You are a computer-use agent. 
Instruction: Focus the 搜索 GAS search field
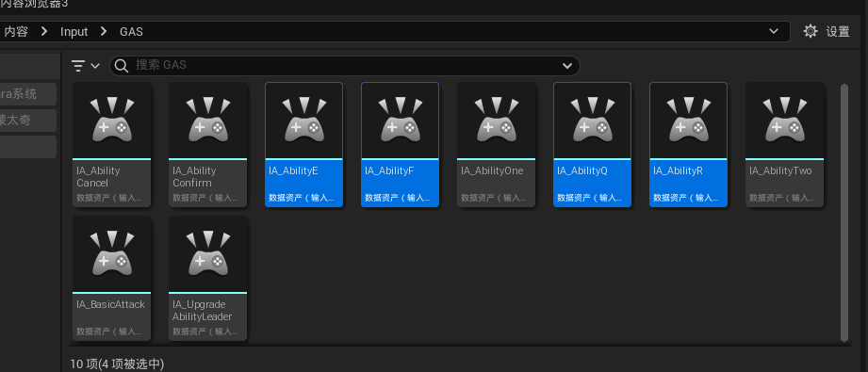coord(344,66)
